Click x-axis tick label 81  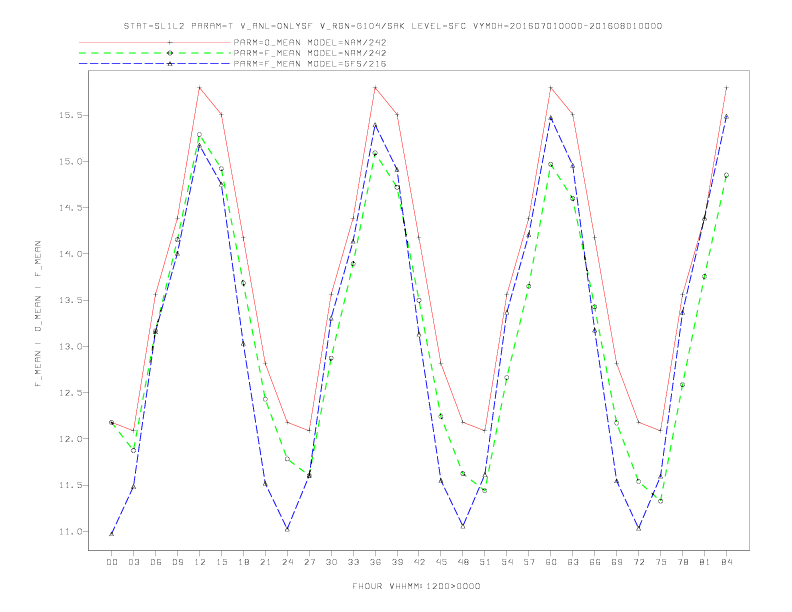pyautogui.click(x=705, y=562)
